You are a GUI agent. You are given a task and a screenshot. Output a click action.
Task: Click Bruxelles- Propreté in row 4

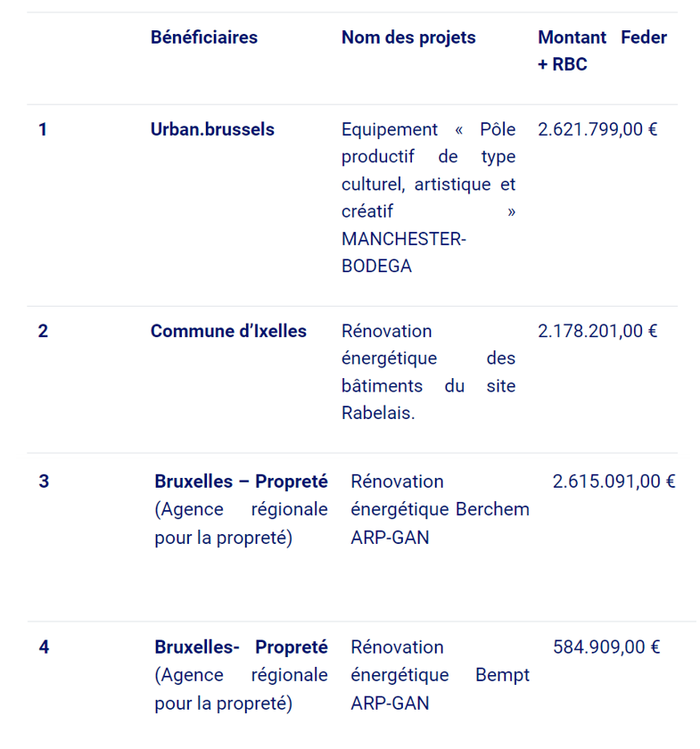(241, 646)
